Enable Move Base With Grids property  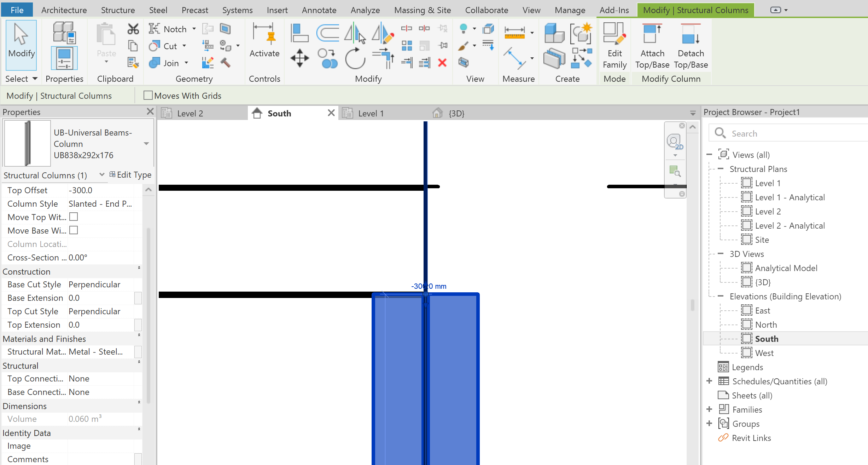74,230
